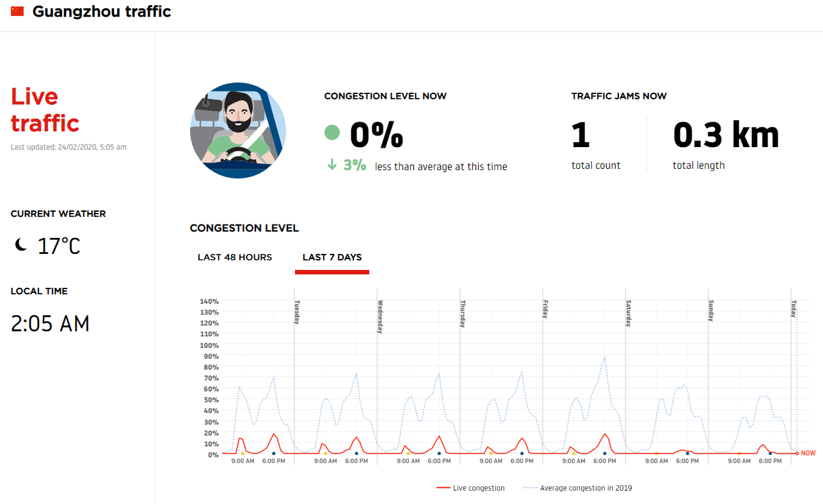Viewport: 823px width, 504px height.
Task: Switch to the Last 48 Hours tab
Action: [x=235, y=257]
